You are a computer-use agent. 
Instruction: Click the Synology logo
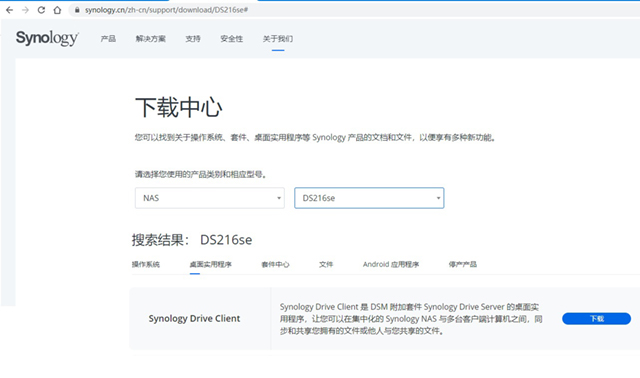click(47, 38)
